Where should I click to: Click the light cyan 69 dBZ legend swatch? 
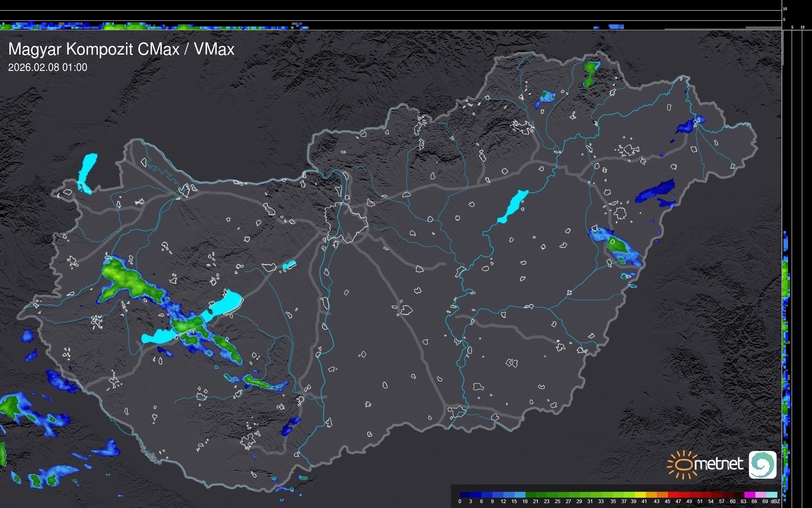[771, 495]
